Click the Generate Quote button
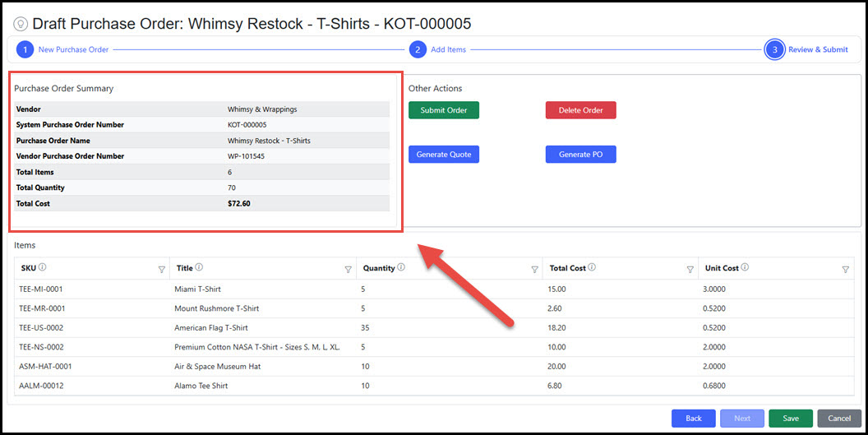868x435 pixels. pyautogui.click(x=443, y=155)
